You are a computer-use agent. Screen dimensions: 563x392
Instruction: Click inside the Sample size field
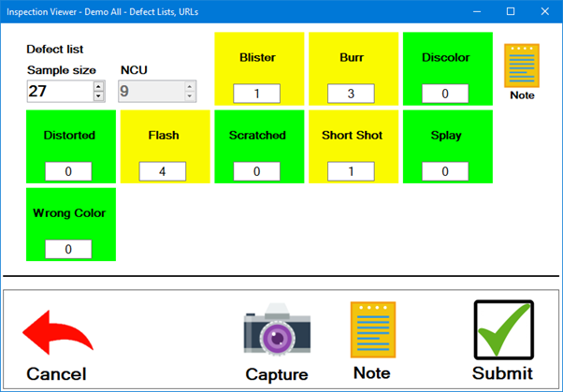pos(59,91)
